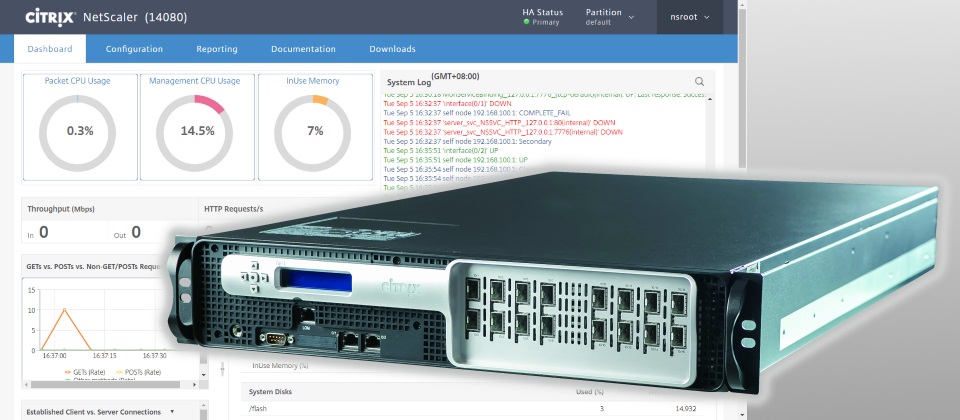
Task: Switch to the Configuration tab
Action: click(x=134, y=48)
